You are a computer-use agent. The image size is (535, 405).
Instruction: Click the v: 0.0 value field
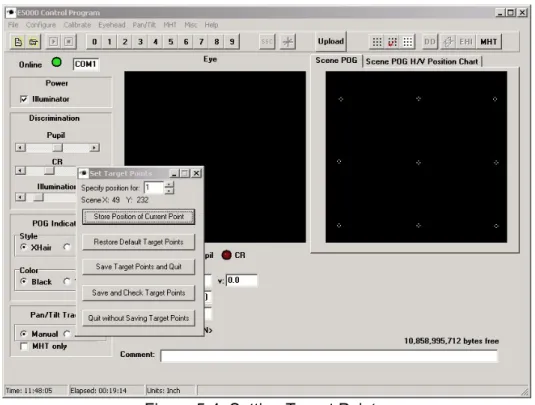(242, 280)
